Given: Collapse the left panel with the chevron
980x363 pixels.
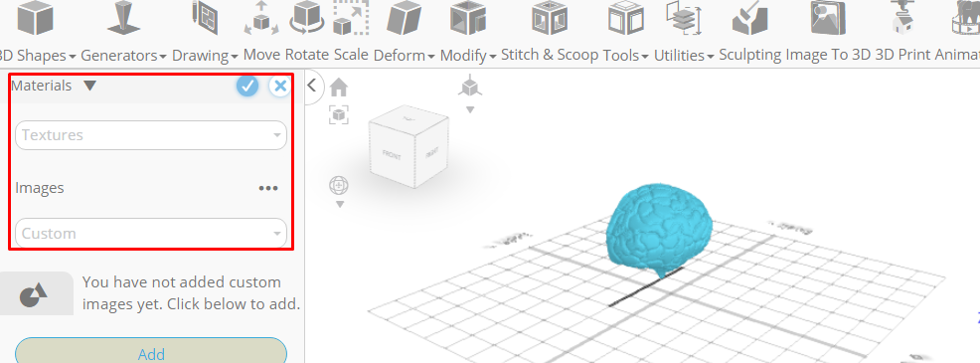Looking at the screenshot, I should click(312, 86).
